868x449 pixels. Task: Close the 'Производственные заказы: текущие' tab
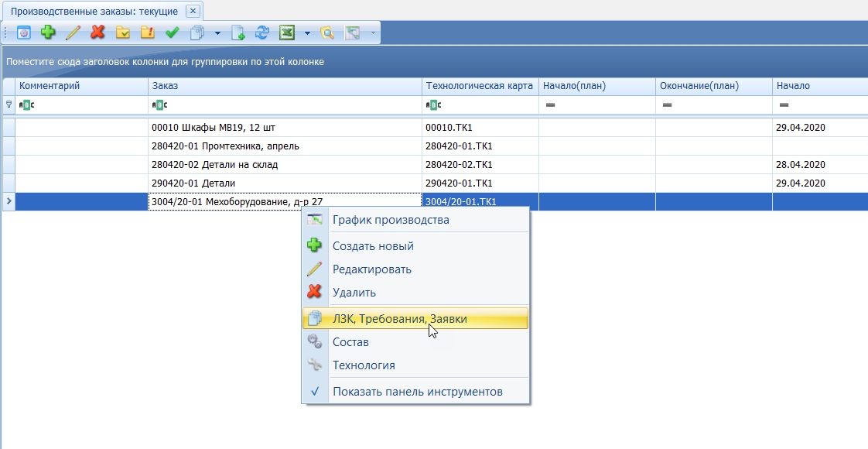point(193,11)
